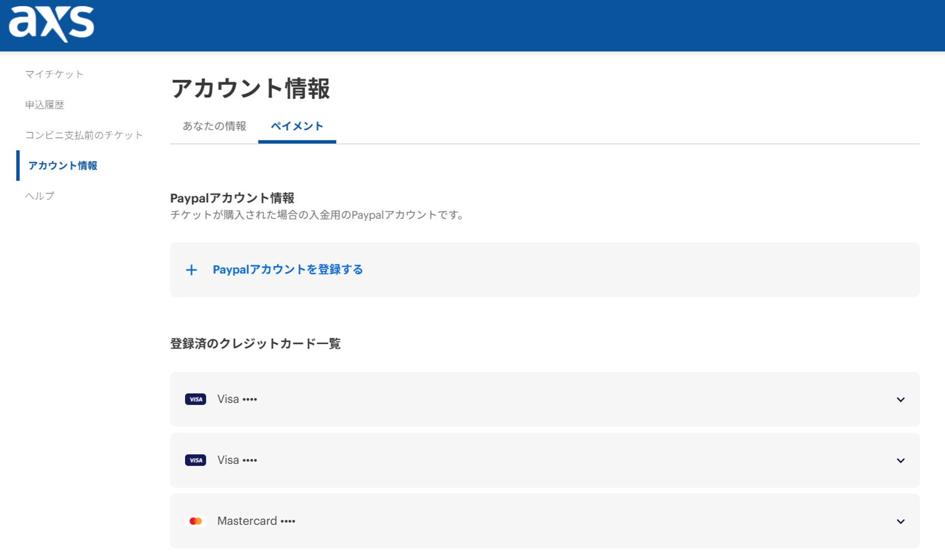Click the Mastercard •••• card label
The width and height of the screenshot is (945, 560).
tap(256, 521)
